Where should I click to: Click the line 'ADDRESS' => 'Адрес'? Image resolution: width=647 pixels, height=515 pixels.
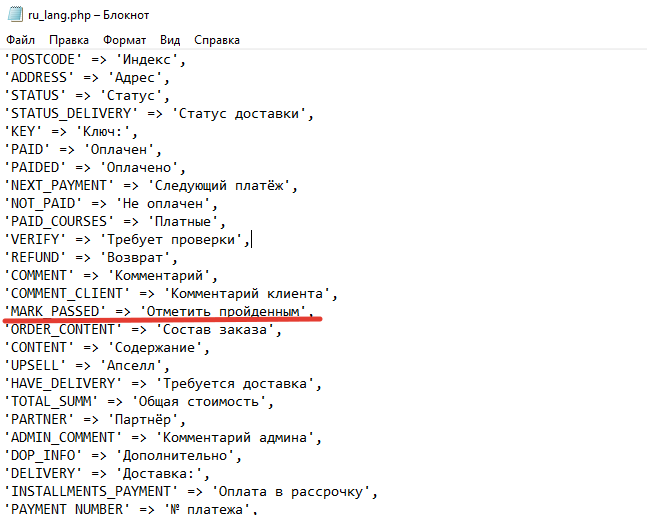coord(87,78)
